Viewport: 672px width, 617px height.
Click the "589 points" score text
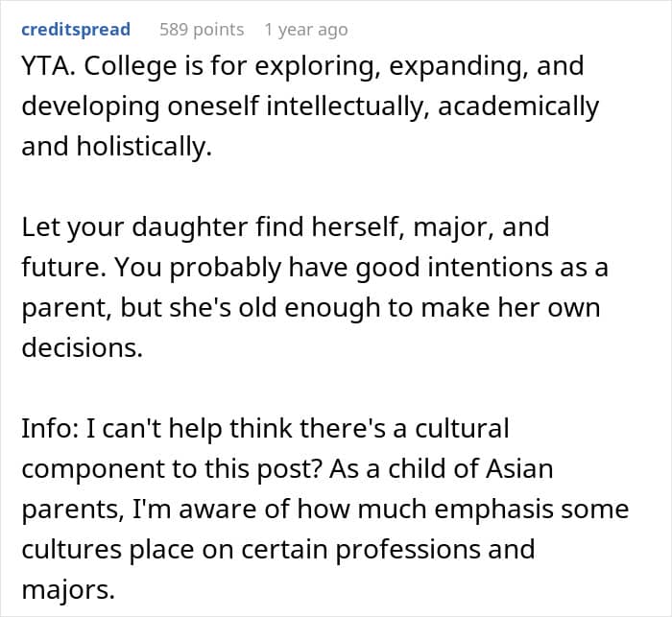click(x=202, y=30)
